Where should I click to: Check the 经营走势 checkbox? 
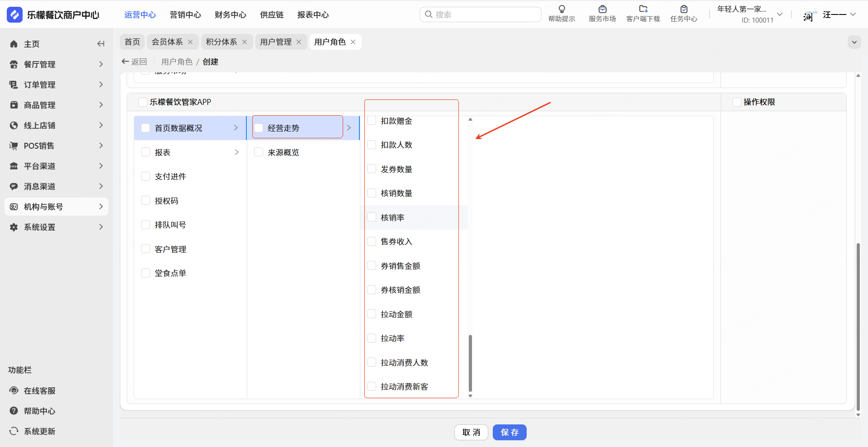(259, 128)
